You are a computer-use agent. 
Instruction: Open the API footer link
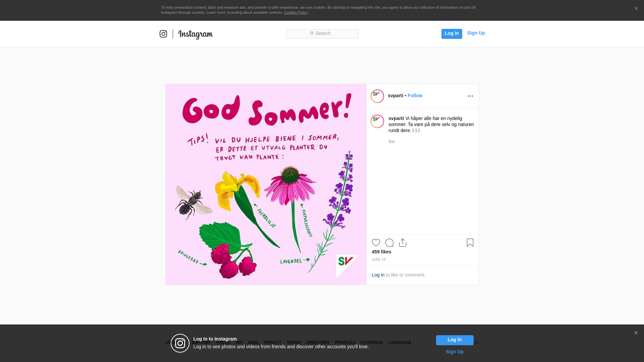pos(239,343)
